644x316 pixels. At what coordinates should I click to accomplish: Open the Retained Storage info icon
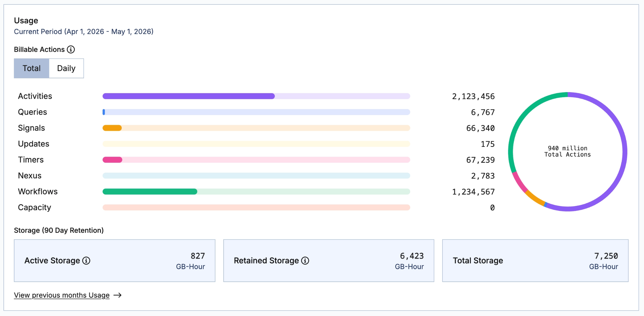point(305,261)
